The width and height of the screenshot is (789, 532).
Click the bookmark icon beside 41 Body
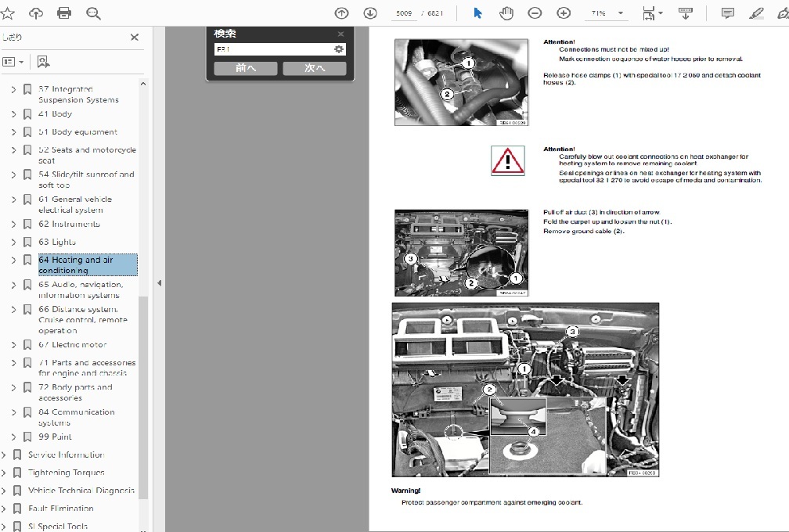(27, 114)
